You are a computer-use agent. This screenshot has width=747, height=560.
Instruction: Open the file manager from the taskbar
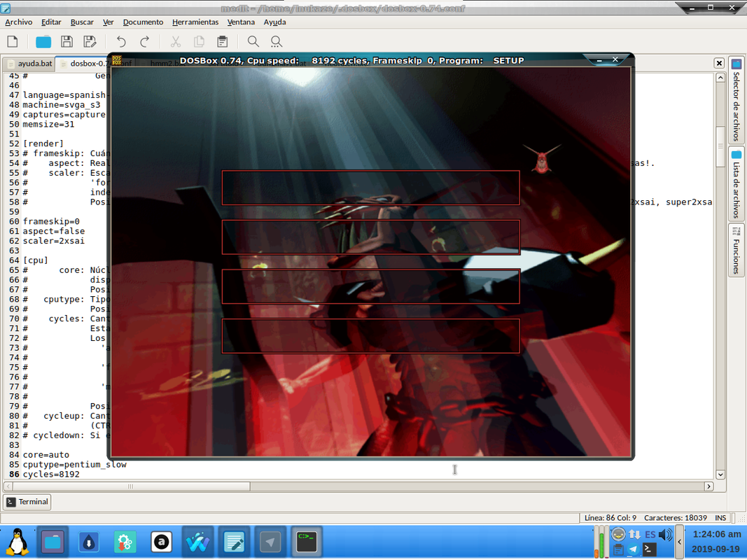click(x=53, y=542)
